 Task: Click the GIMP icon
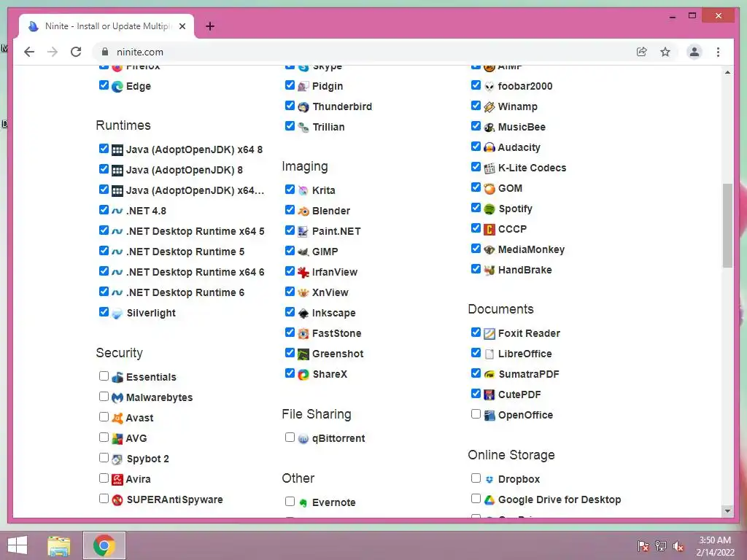point(303,252)
